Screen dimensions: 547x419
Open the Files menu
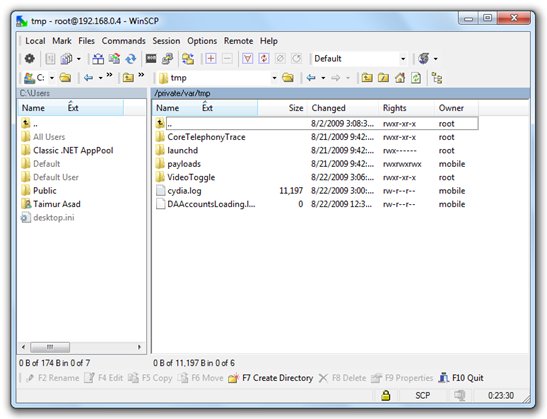tap(87, 41)
